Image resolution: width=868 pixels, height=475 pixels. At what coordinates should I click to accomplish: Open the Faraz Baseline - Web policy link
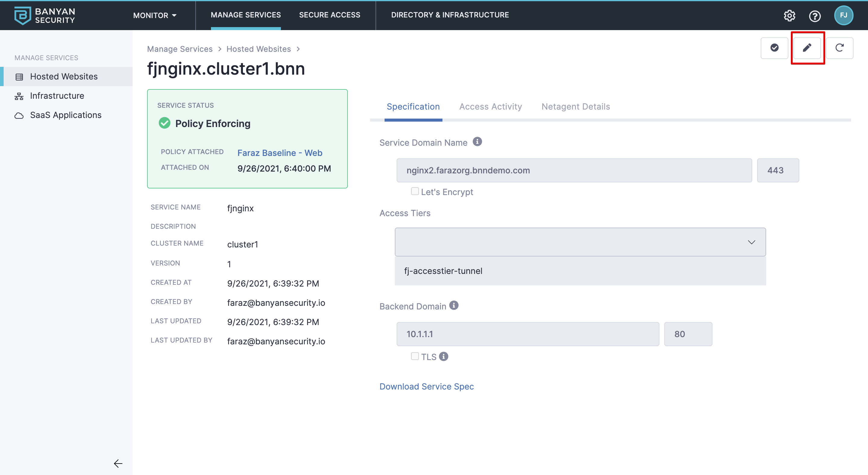(x=280, y=153)
